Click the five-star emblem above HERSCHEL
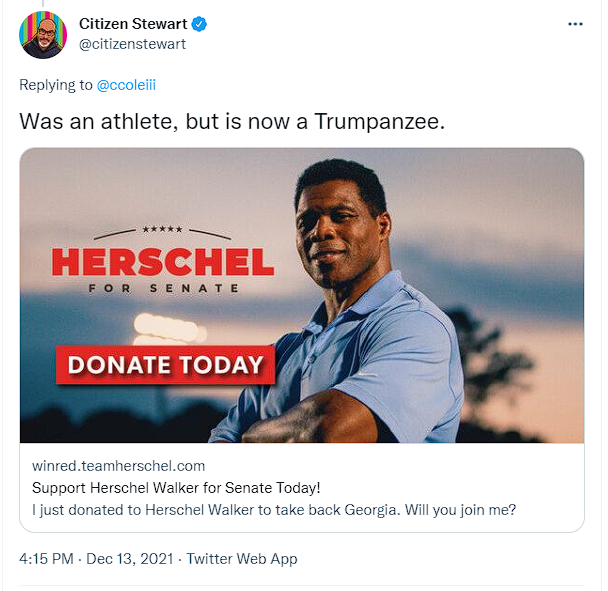The image size is (608, 591). tap(162, 230)
